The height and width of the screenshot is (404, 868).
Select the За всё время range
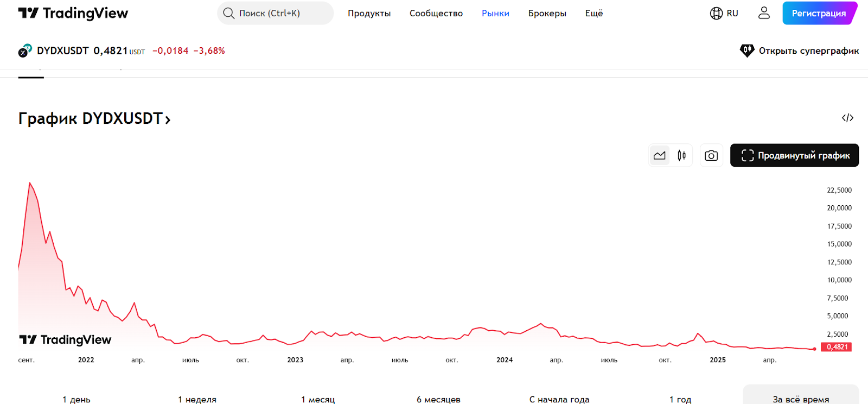pos(801,399)
